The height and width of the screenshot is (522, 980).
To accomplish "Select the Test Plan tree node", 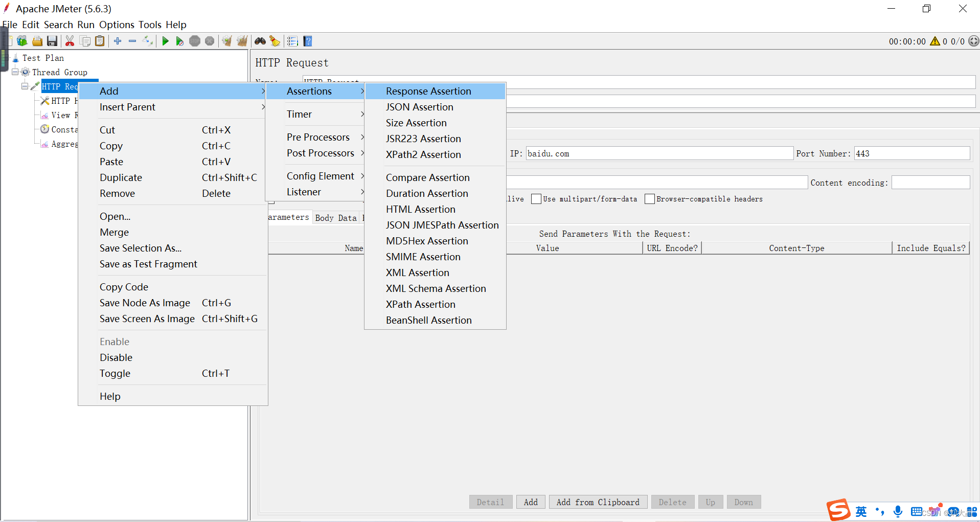I will pos(43,58).
